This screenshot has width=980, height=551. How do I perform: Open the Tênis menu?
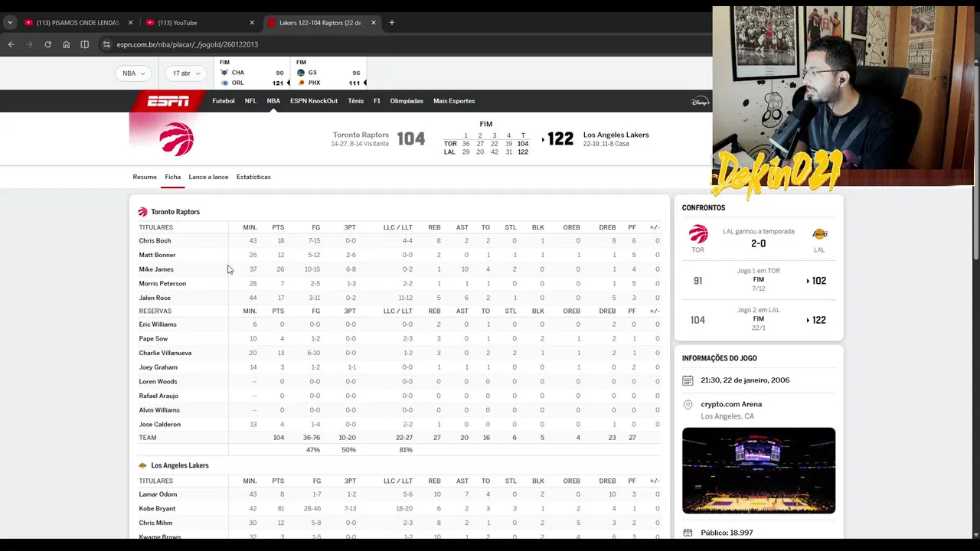pyautogui.click(x=356, y=101)
